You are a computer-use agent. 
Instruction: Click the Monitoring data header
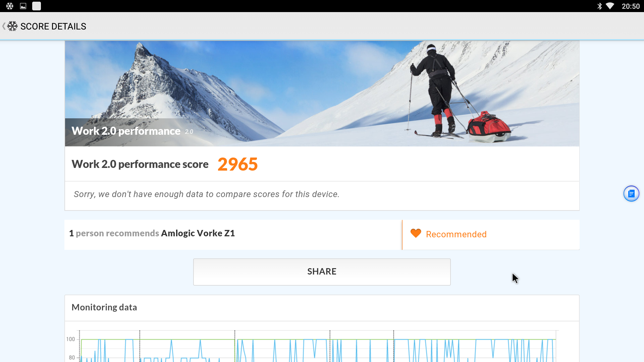coord(104,307)
